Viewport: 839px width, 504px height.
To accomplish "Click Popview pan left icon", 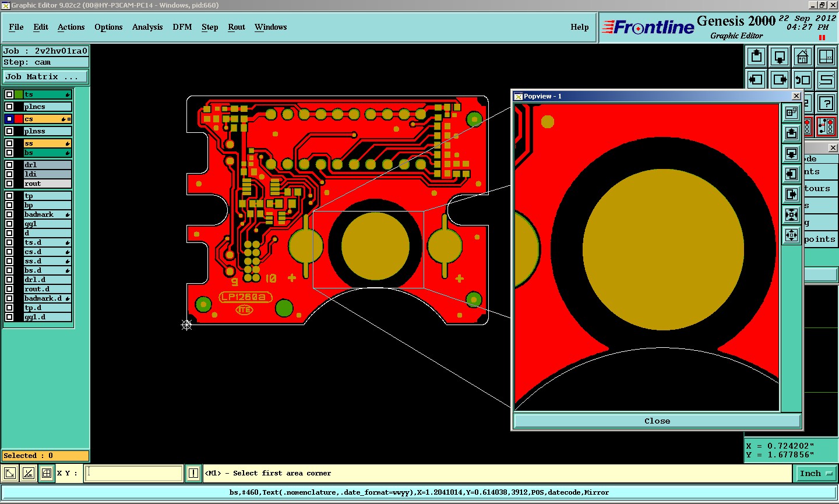I will pyautogui.click(x=791, y=174).
